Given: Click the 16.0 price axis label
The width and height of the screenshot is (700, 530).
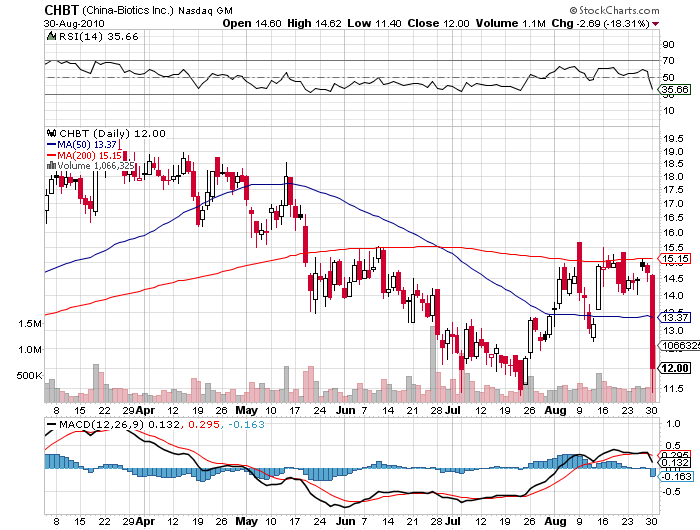Looking at the screenshot, I should pos(673,233).
